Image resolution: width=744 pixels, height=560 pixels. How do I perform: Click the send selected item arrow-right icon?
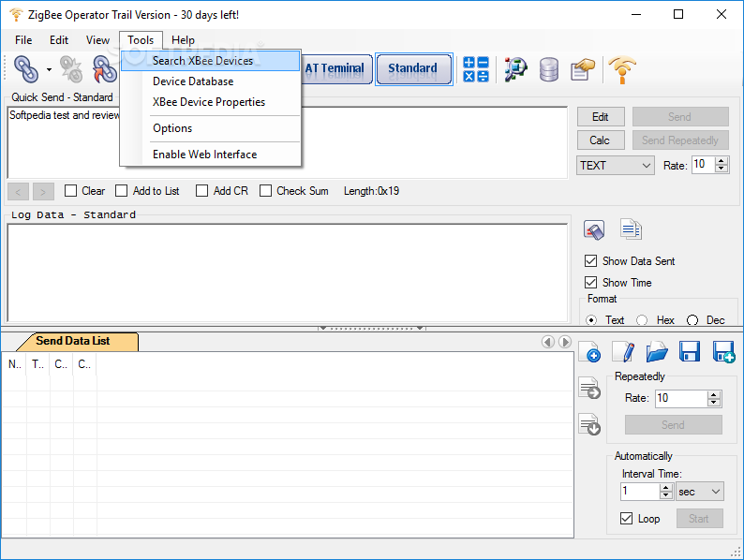pyautogui.click(x=589, y=388)
